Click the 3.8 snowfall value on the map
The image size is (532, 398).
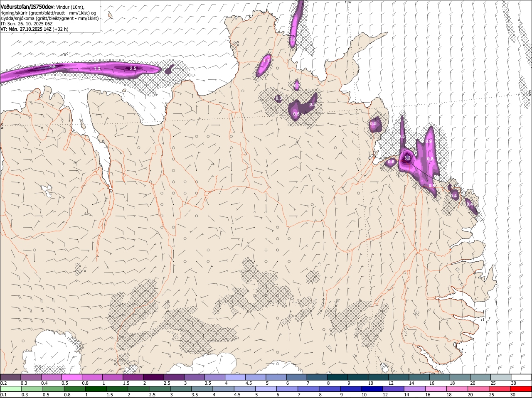pos(52,66)
